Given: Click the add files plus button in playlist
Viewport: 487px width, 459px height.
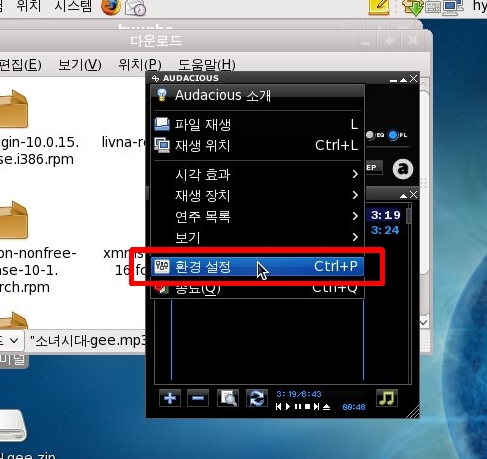Looking at the screenshot, I should pyautogui.click(x=170, y=398).
